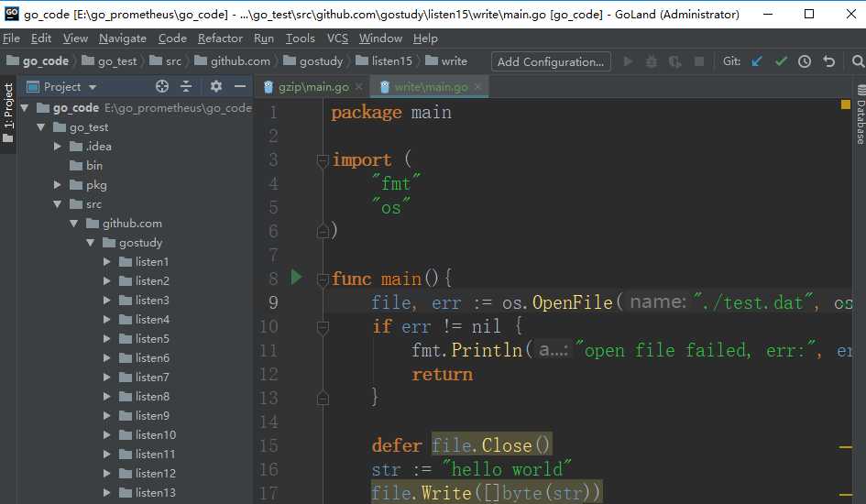Click the warning stripe mark near line 15
The width and height of the screenshot is (866, 504).
click(x=846, y=446)
